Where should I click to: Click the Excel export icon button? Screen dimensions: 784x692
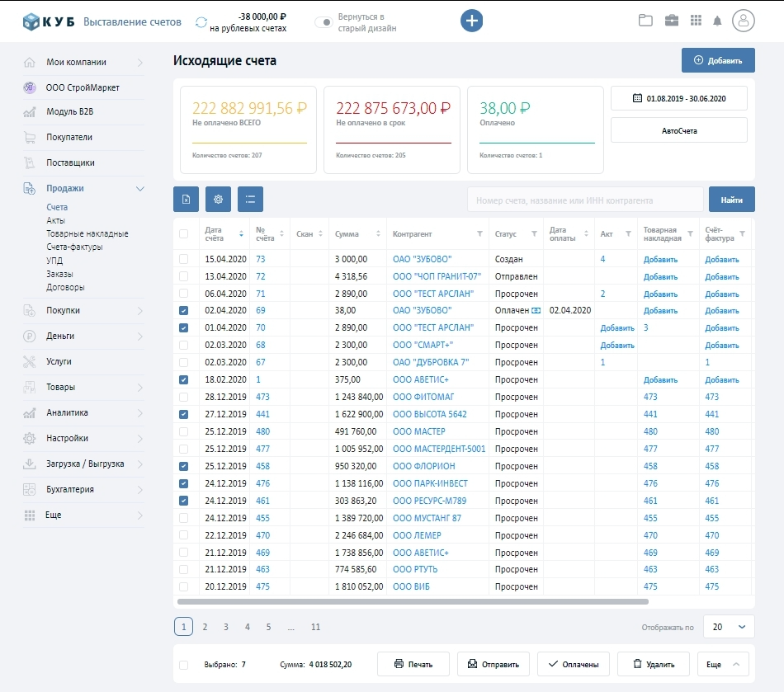point(187,199)
